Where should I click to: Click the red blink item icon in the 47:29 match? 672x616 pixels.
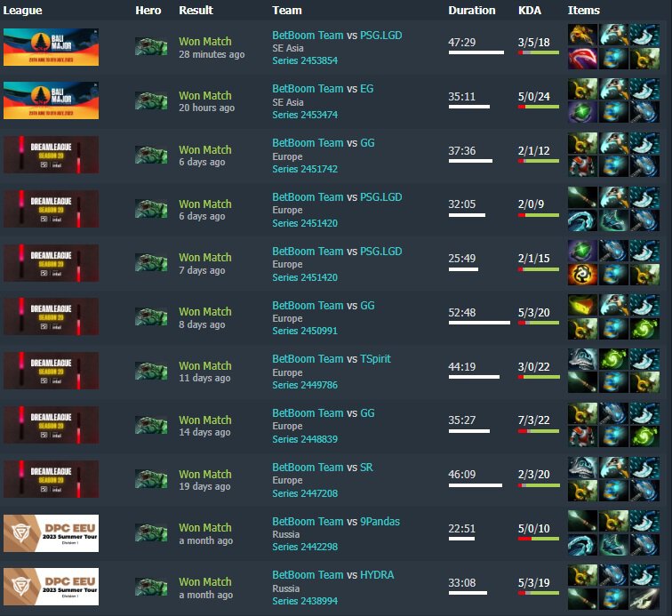pyautogui.click(x=582, y=59)
